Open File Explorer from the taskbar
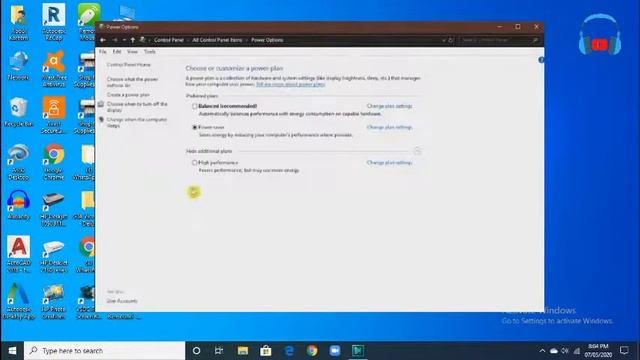Screen dimensions: 640x360 pyautogui.click(x=243, y=351)
